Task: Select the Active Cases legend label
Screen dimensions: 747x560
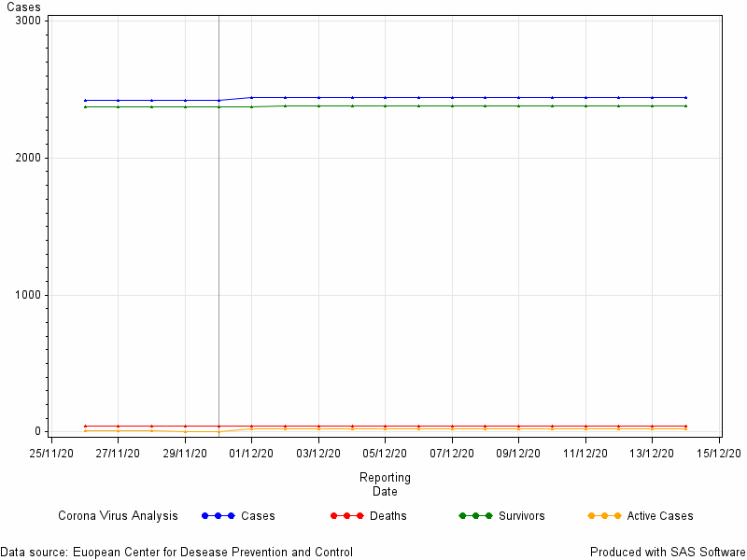Action: tap(660, 516)
